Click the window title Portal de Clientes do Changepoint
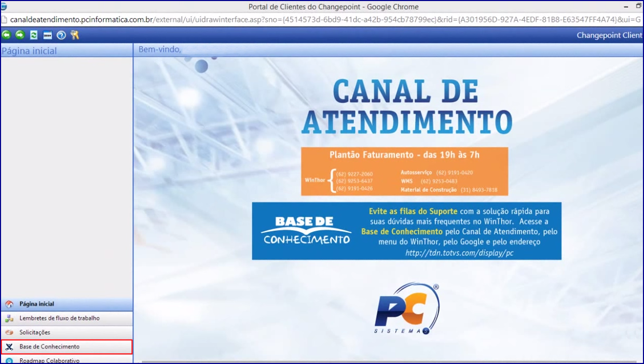This screenshot has width=644, height=364. tap(334, 7)
